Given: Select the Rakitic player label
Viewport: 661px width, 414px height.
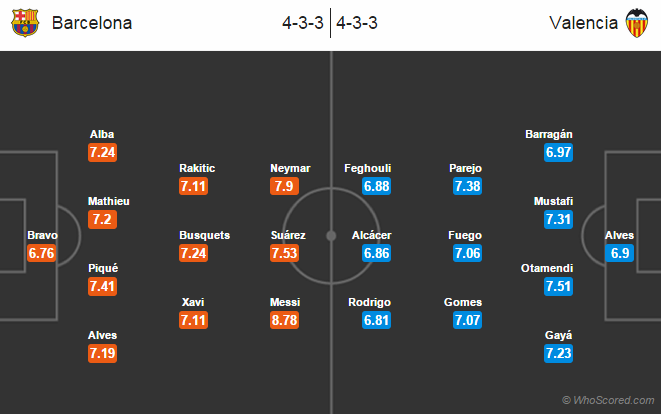Looking at the screenshot, I should (x=197, y=168).
